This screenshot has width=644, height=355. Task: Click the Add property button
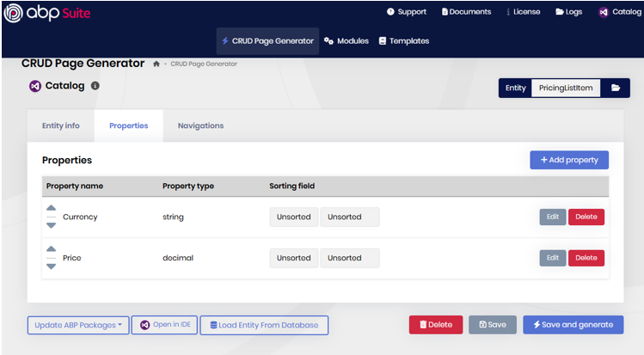(568, 160)
